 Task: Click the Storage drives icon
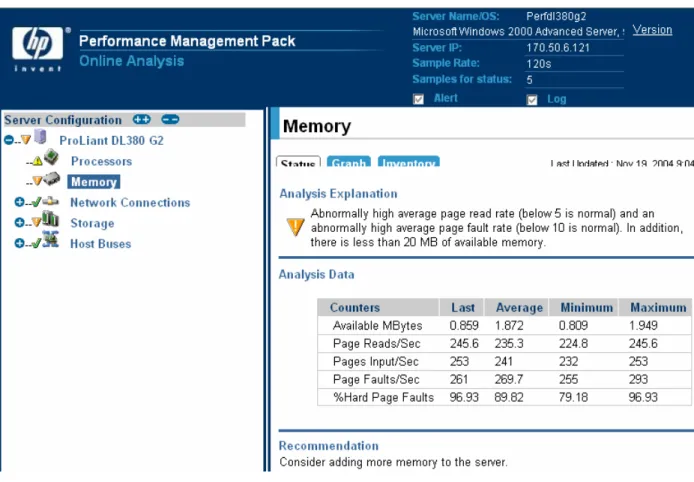pos(50,219)
